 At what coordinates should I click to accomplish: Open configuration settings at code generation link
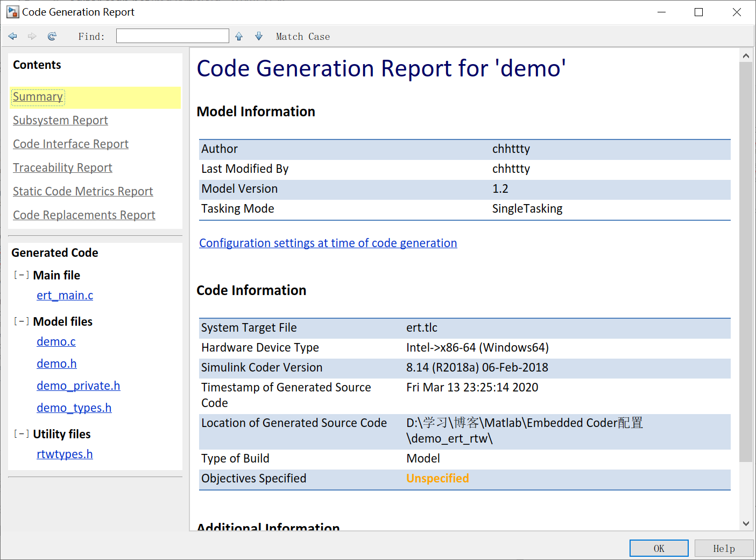328,243
